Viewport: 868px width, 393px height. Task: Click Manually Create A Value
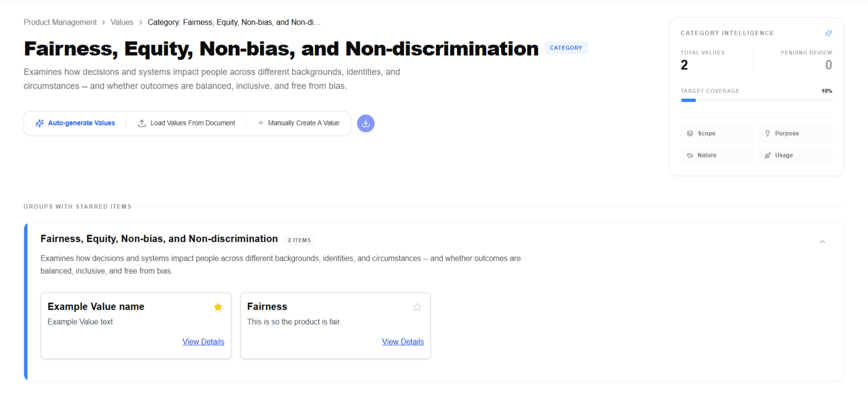(x=299, y=123)
